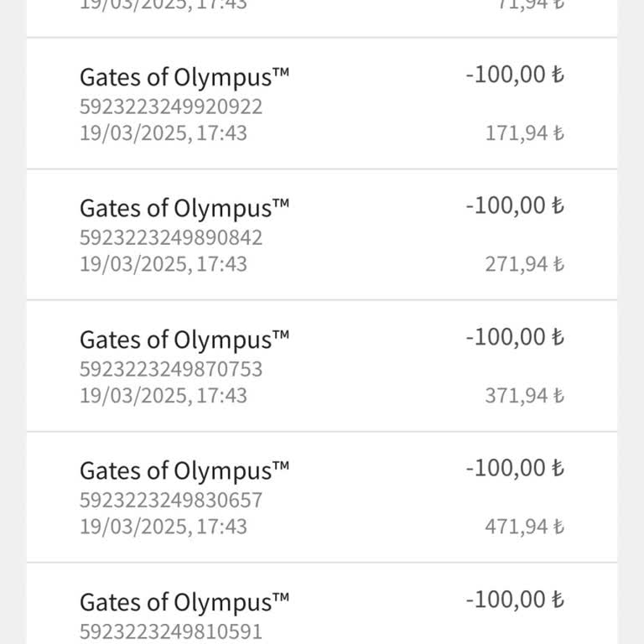Click the Gates of Olympus title above balance 271,94 ₺
The height and width of the screenshot is (644, 644).
184,209
